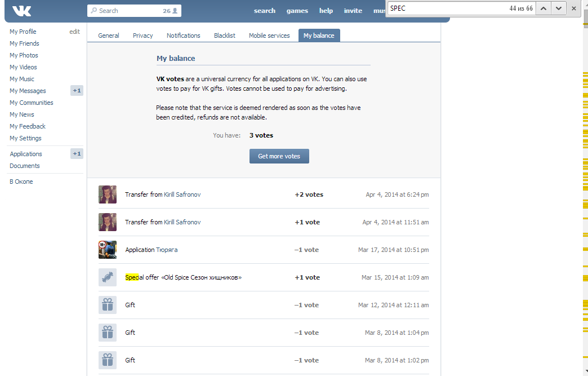The image size is (588, 376).
Task: Open Kirill Safronov avatar on +1 vote row
Action: click(x=108, y=222)
